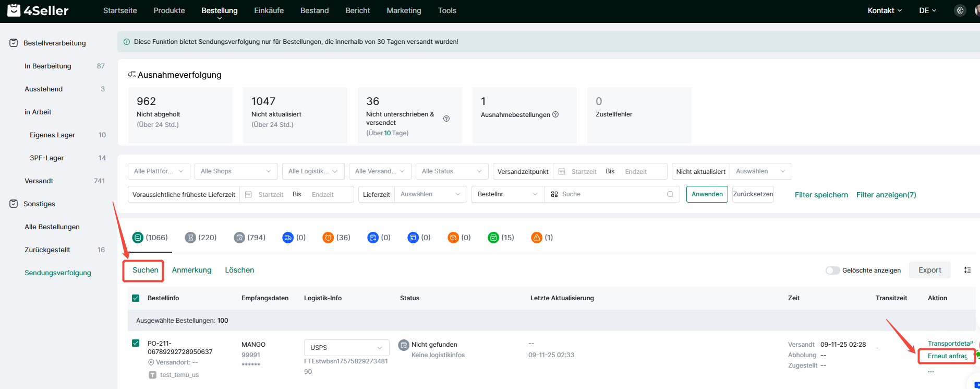Open the Marketing menu
Screen dimensions: 980x389
point(404,10)
